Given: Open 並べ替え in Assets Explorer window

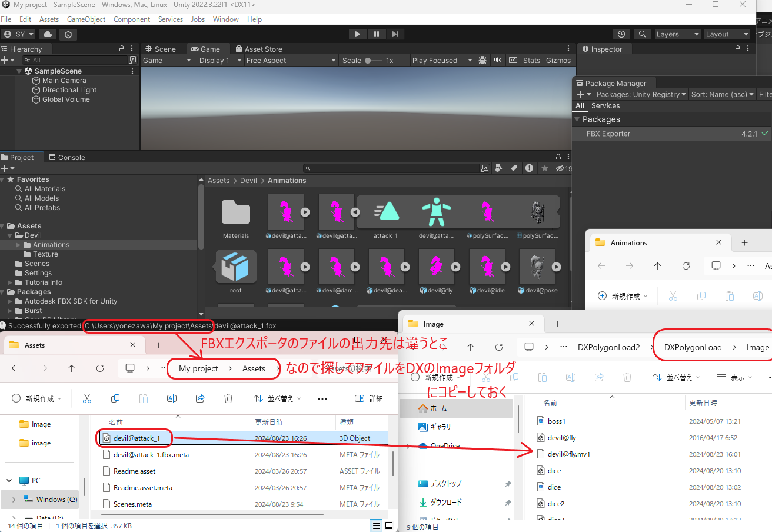Looking at the screenshot, I should coord(277,398).
